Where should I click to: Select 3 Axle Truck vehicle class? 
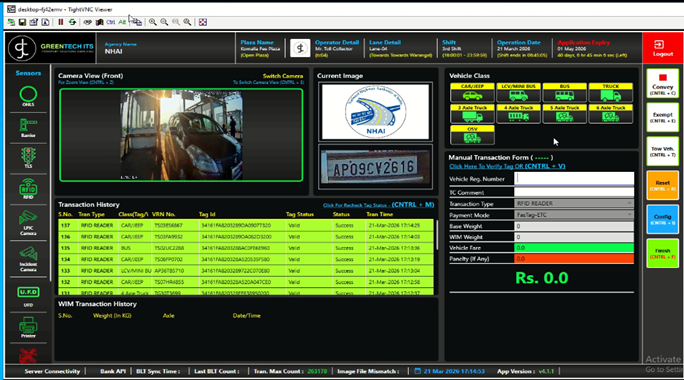pyautogui.click(x=472, y=113)
